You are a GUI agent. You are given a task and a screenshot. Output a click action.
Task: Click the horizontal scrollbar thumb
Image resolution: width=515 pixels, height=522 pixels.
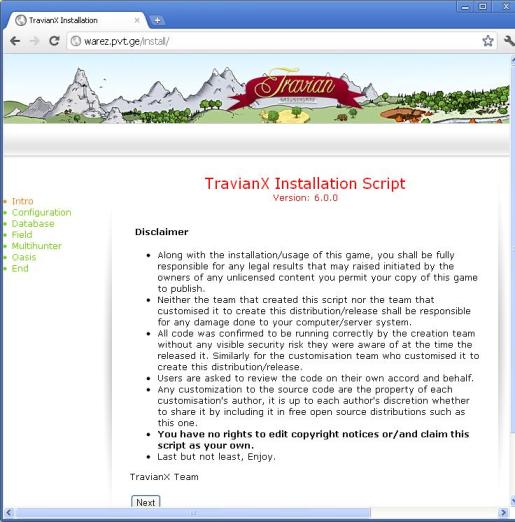[193, 513]
